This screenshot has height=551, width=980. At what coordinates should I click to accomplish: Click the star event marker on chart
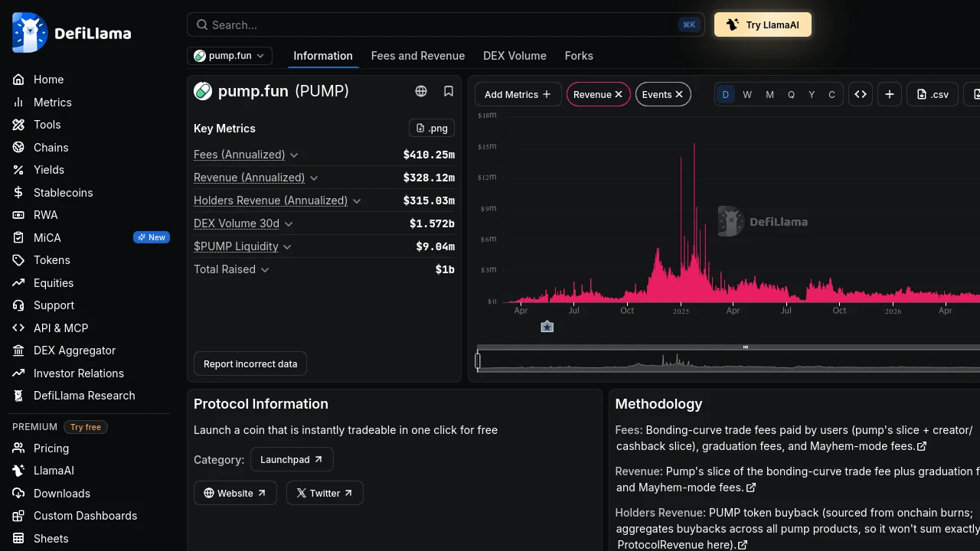point(547,327)
